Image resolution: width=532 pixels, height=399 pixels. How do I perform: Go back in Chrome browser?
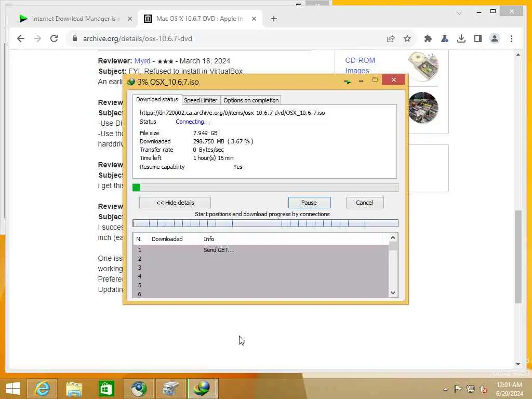[21, 38]
